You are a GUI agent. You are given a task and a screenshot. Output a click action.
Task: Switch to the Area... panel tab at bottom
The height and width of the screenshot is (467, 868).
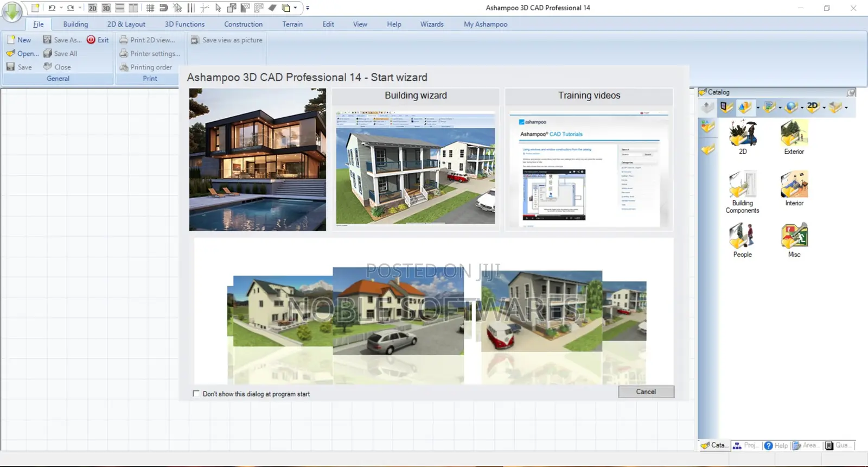click(806, 445)
